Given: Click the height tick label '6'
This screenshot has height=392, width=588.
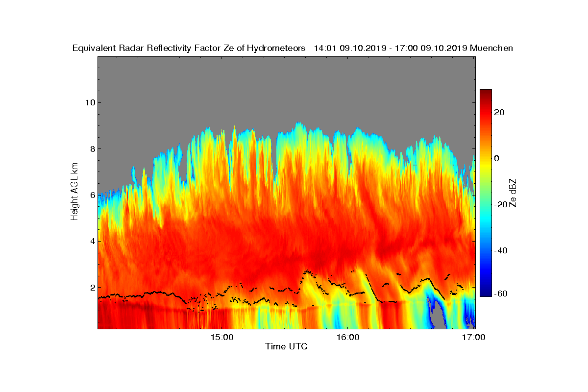Looking at the screenshot, I should [92, 195].
